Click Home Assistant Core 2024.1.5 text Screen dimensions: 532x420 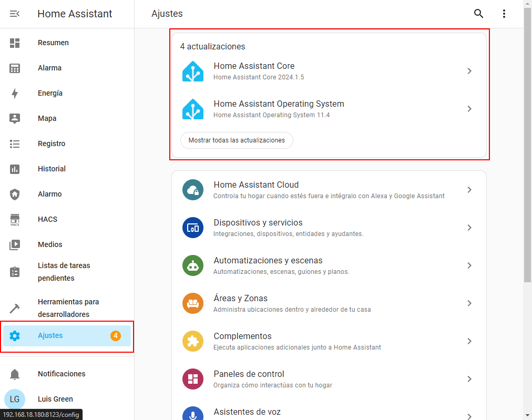[x=259, y=77]
